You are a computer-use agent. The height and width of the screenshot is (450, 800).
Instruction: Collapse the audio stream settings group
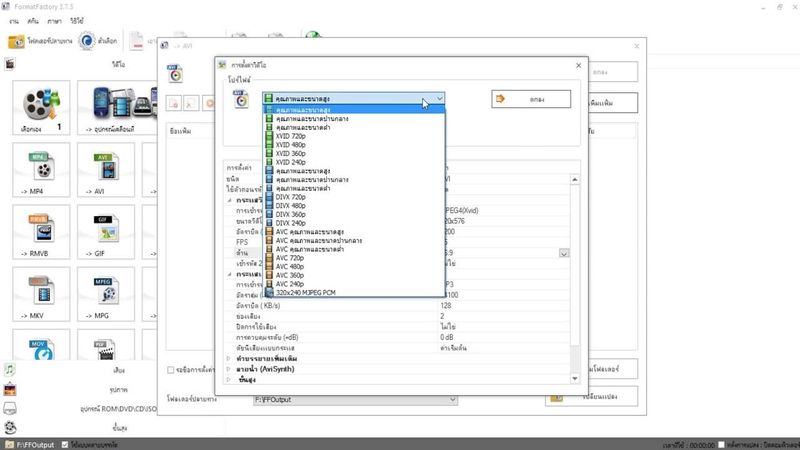point(229,274)
